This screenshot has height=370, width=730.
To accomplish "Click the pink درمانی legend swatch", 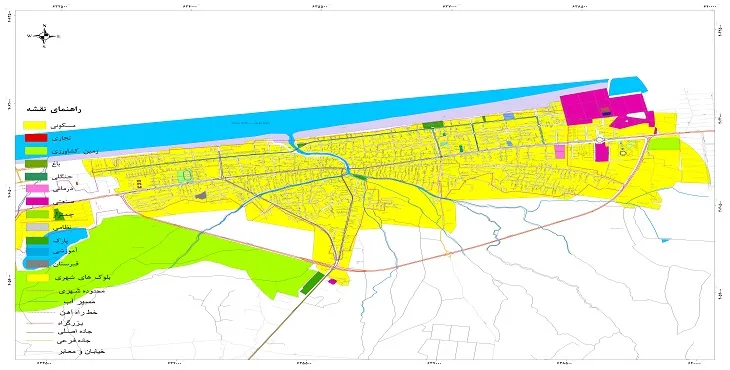I will tap(35, 188).
